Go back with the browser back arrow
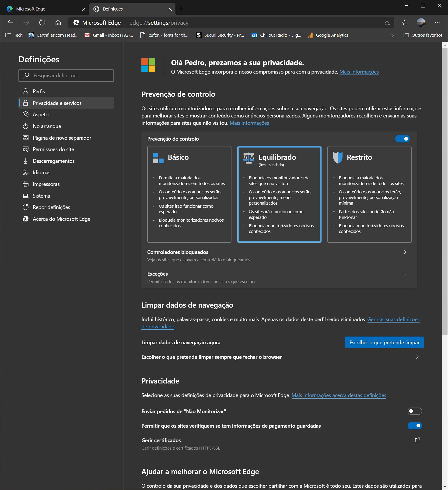Screen dimensions: 448x490 [x=10, y=23]
